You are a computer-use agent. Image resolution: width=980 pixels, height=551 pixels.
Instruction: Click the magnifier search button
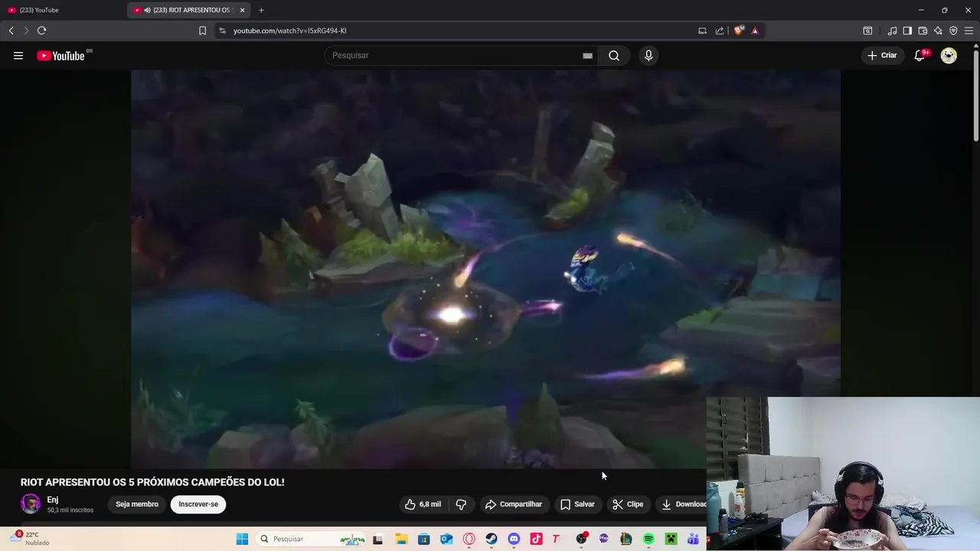(614, 55)
